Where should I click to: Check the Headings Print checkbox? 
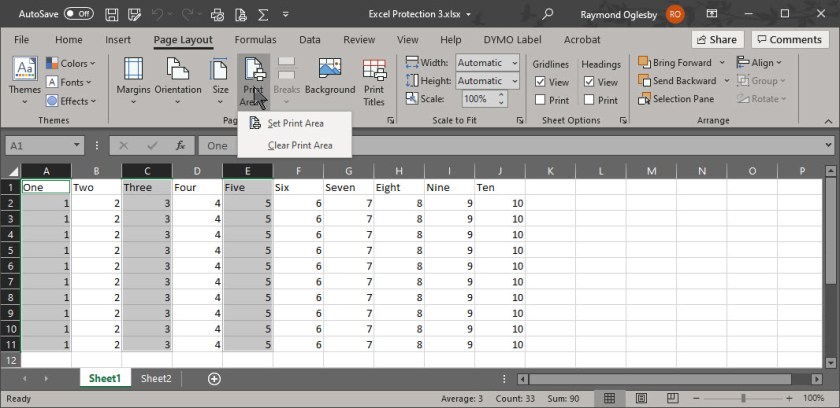coord(589,100)
